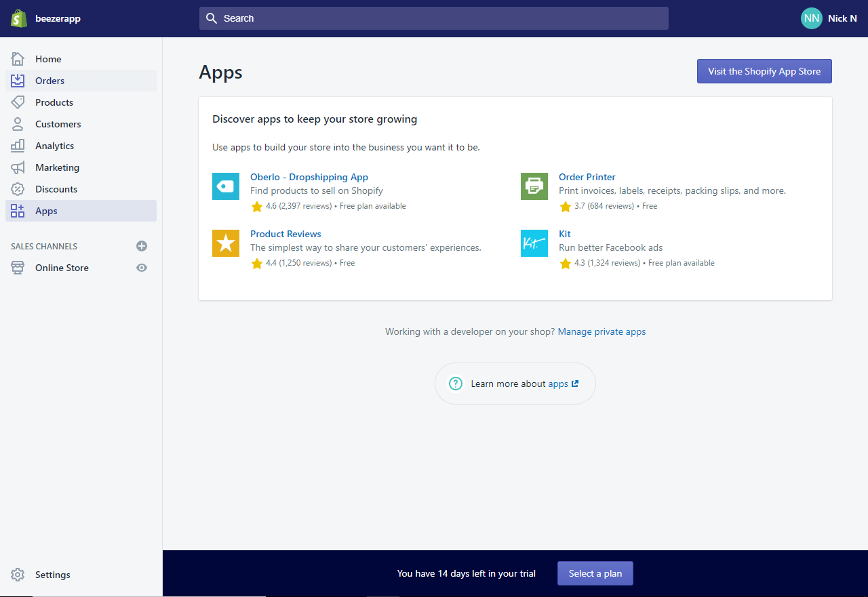Open Products in the sidebar
The width and height of the screenshot is (868, 597).
click(x=54, y=102)
